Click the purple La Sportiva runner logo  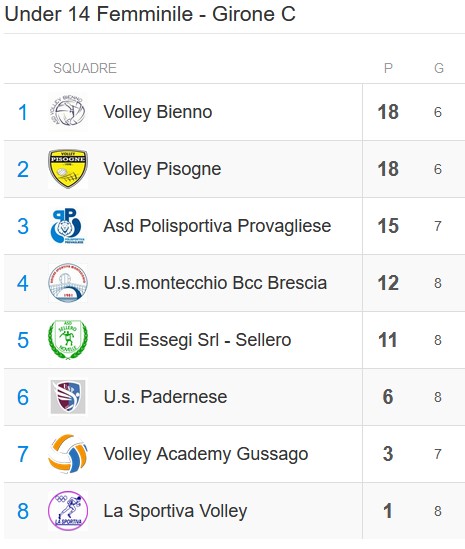coord(68,511)
